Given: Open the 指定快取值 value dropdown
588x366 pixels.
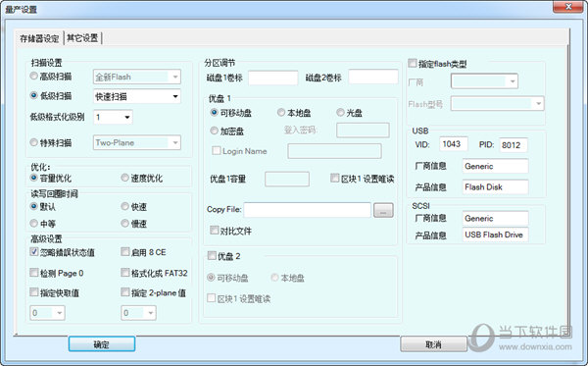Looking at the screenshot, I should (x=47, y=313).
